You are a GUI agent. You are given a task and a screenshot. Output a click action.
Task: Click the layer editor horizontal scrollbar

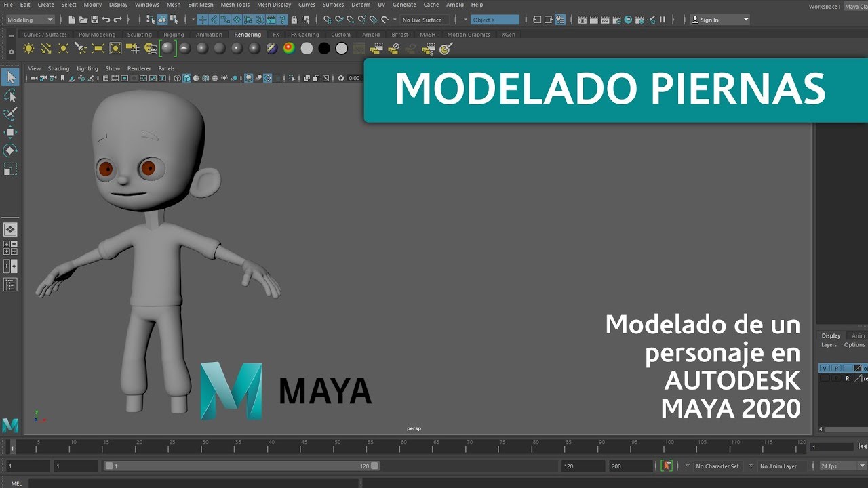pos(843,429)
